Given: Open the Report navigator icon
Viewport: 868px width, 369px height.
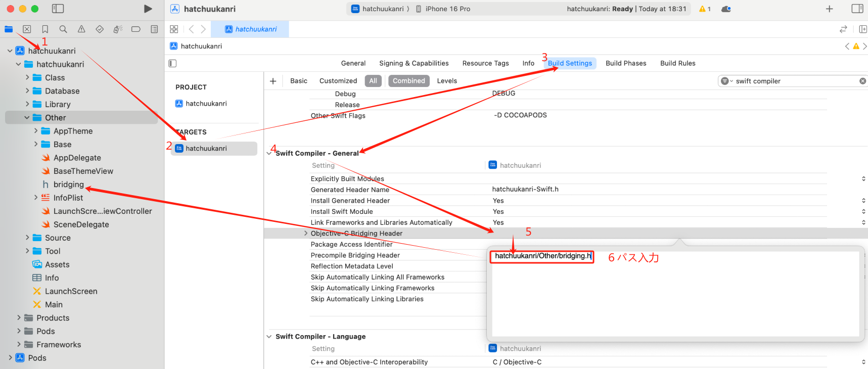Looking at the screenshot, I should click(x=154, y=29).
